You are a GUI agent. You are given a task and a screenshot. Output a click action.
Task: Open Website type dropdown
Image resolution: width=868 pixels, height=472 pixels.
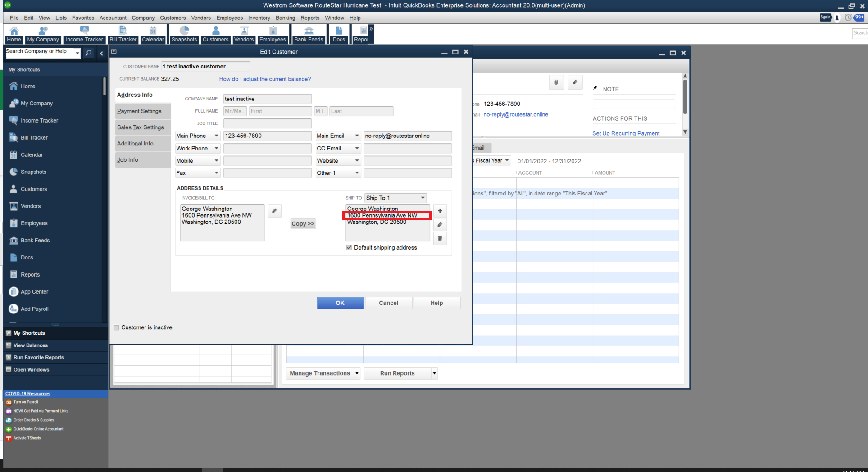click(357, 161)
